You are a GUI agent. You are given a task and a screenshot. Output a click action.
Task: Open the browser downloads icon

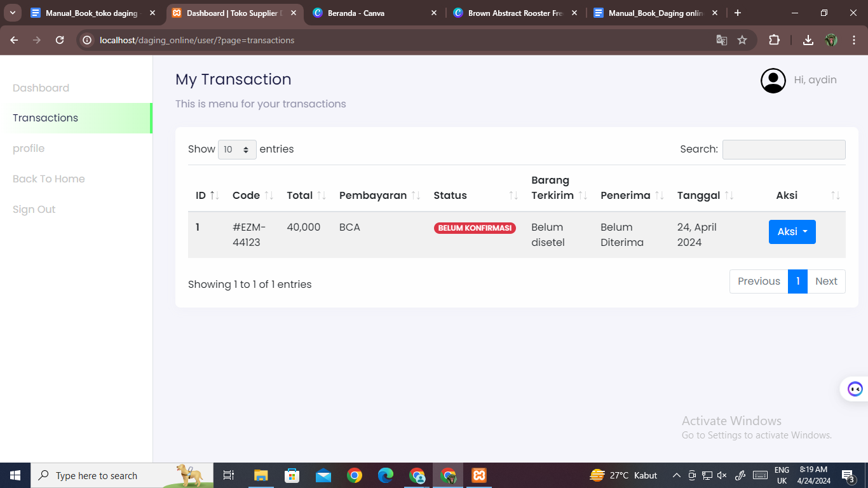click(808, 40)
